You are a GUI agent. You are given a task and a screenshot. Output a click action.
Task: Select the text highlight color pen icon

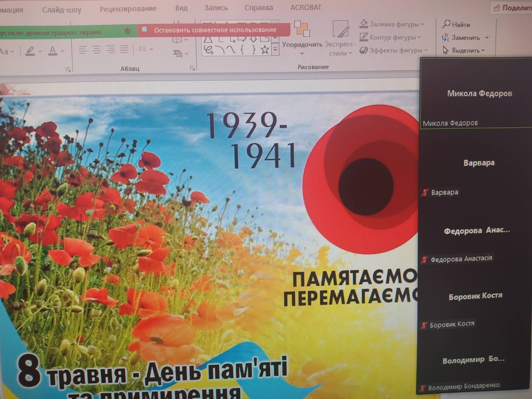[30, 51]
